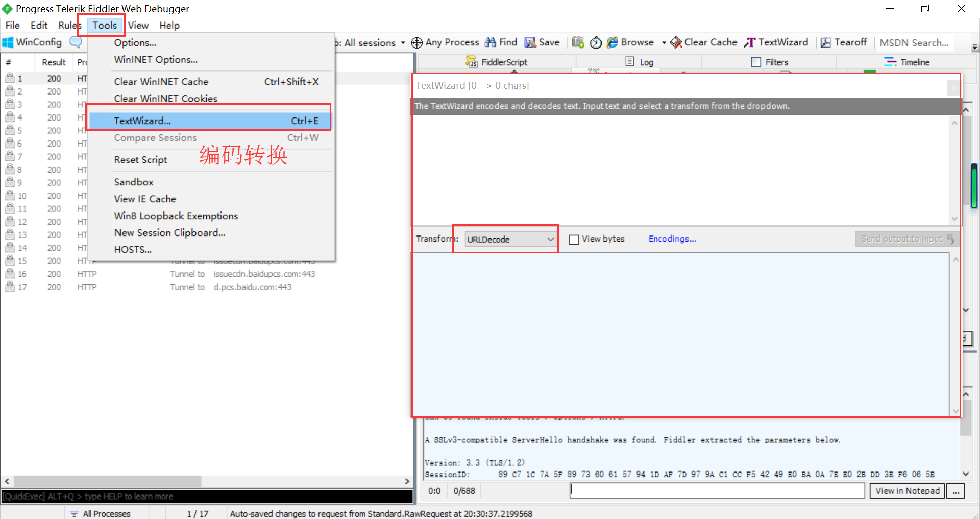Switch to the Timeline tab
Image resolution: width=980 pixels, height=519 pixels.
tap(906, 62)
